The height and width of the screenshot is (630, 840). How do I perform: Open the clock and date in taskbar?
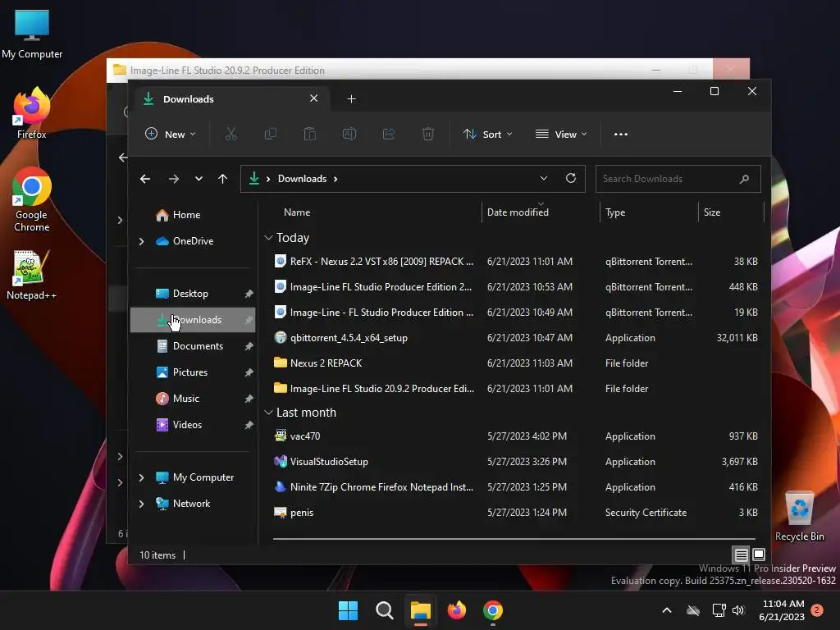click(x=782, y=610)
